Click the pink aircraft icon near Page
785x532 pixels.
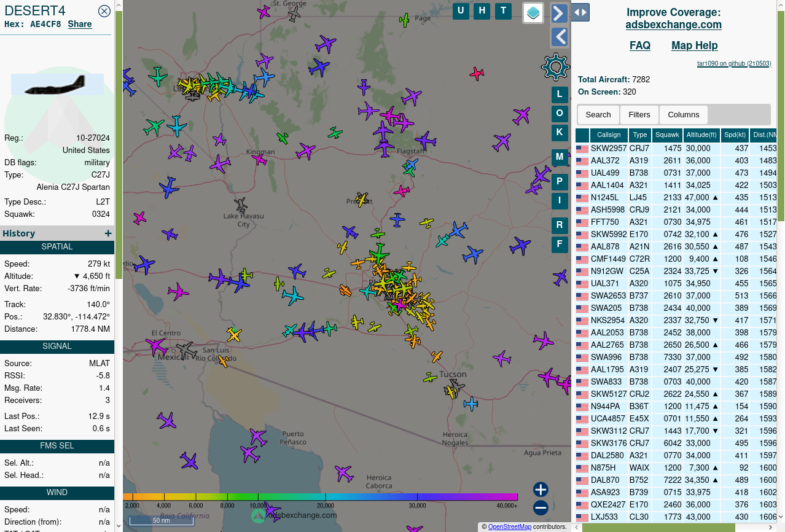pos(477,74)
